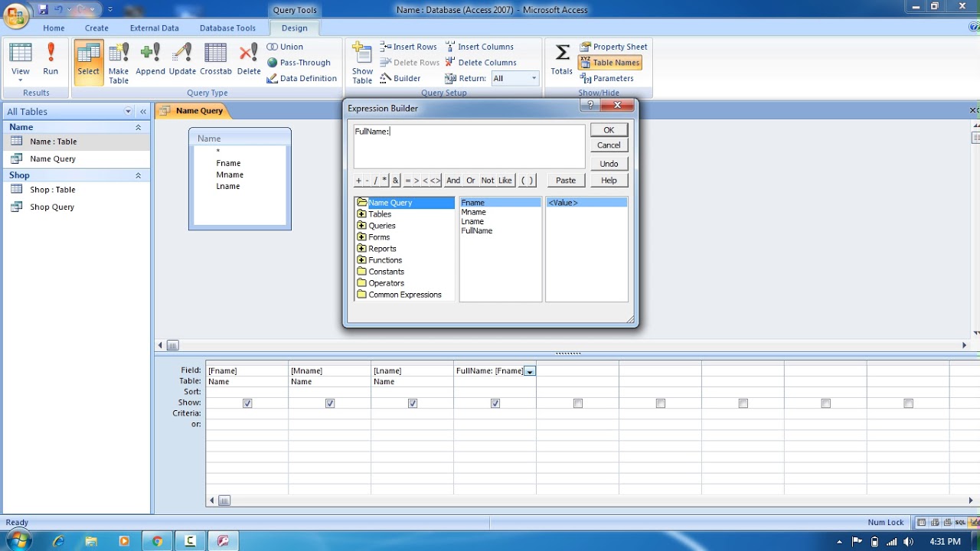This screenshot has height=551, width=980.
Task: Switch to the External Data ribbon tab
Action: 154,28
